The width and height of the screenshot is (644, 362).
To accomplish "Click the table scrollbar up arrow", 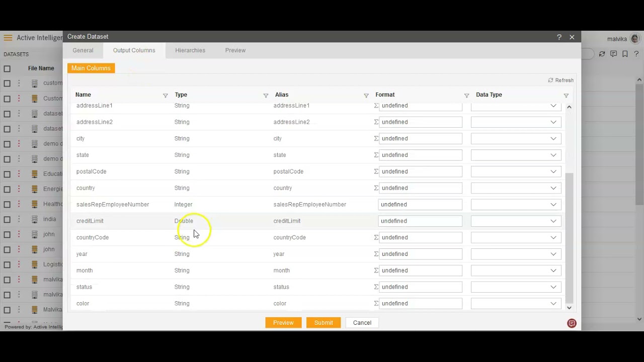I will point(569,107).
